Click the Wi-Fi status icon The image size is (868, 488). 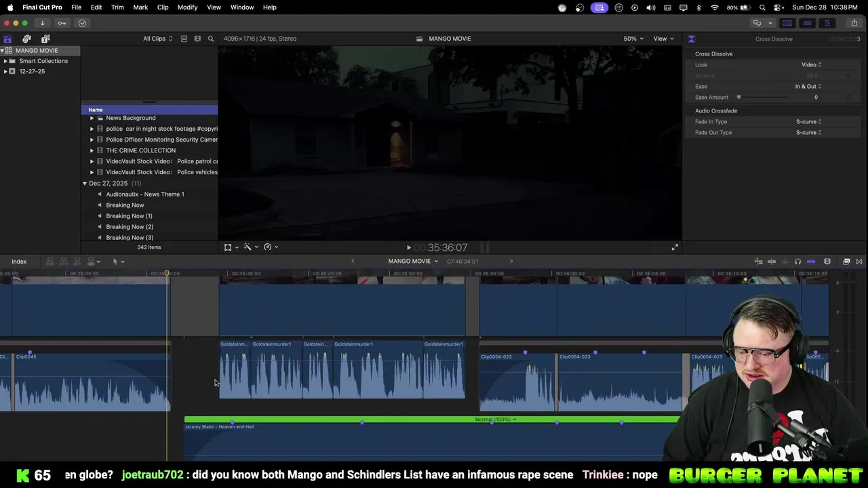tap(715, 7)
